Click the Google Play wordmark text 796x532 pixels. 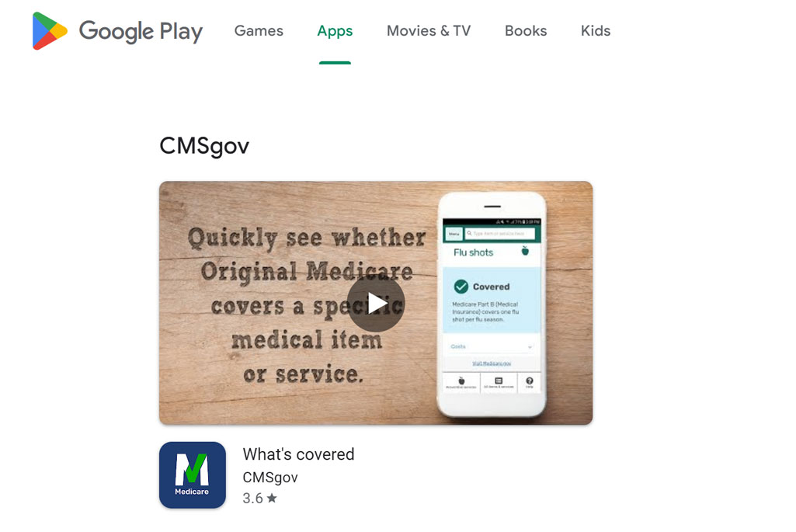[141, 32]
